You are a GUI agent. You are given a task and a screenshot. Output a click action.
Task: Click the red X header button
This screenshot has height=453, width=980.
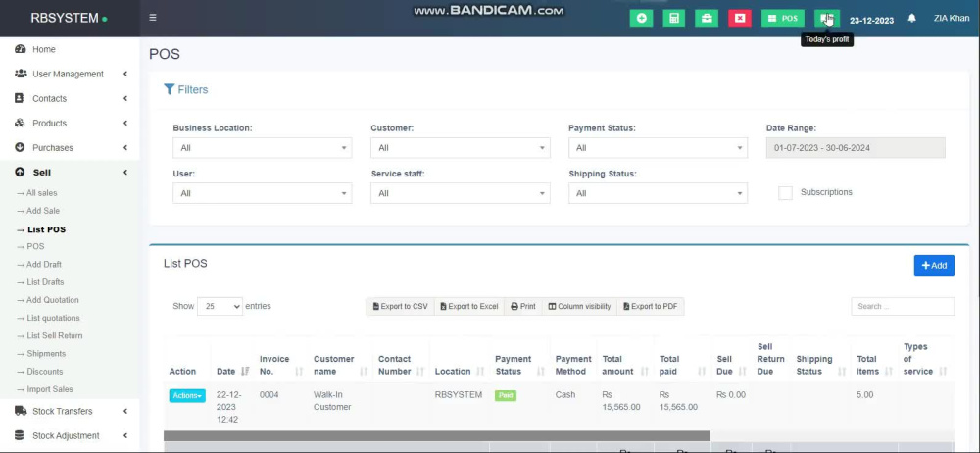(740, 19)
